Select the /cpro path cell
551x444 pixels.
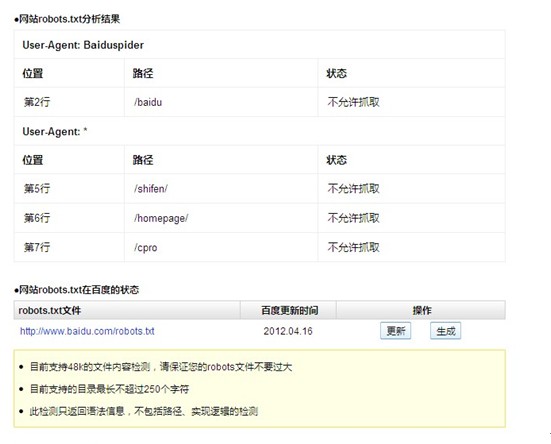[221, 247]
